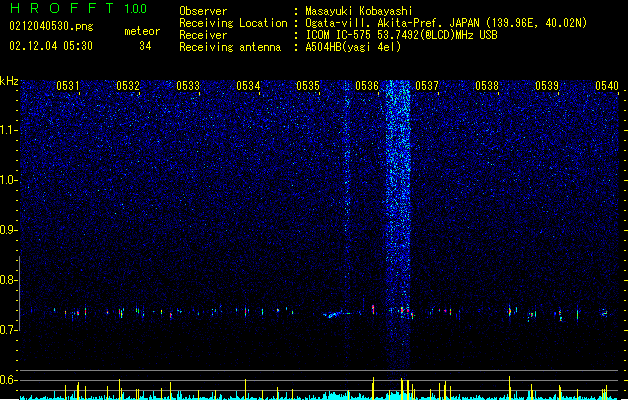Click receiver info ICOM IC-575 53.7492 MHz
Viewport: 629px width, 400px height.
401,35
